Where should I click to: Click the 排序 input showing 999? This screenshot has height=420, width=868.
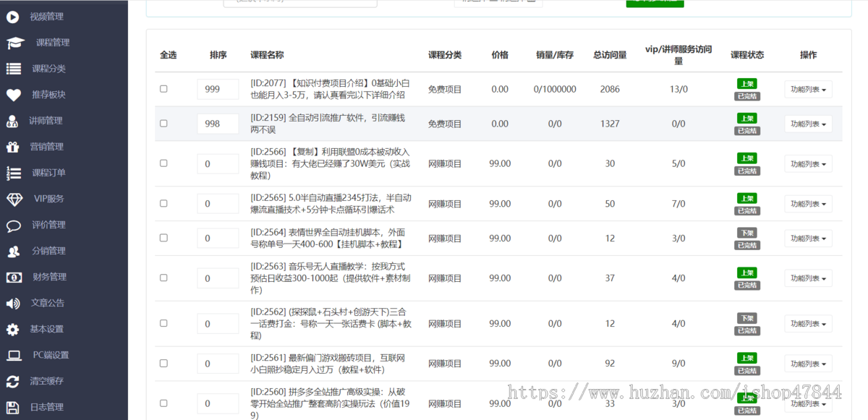tap(218, 89)
